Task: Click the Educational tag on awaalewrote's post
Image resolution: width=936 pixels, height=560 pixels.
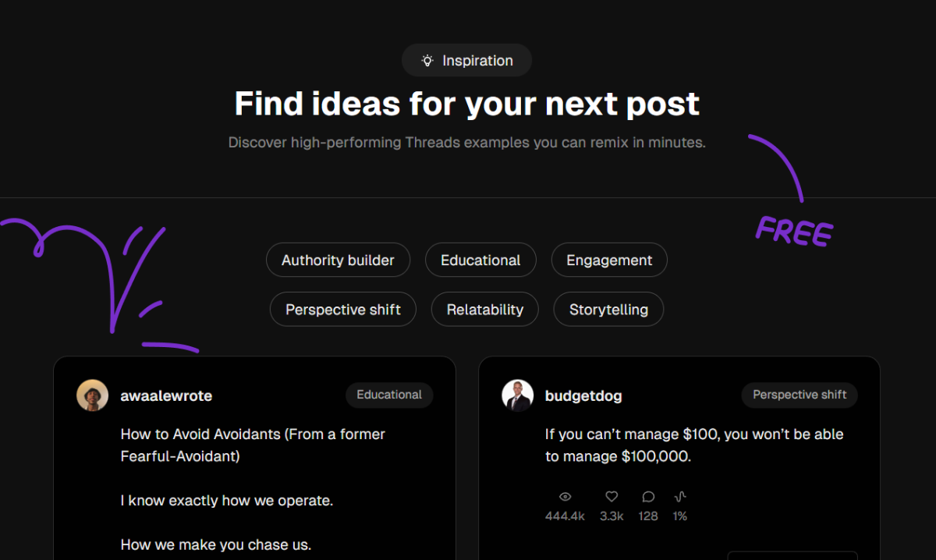Action: (x=389, y=395)
